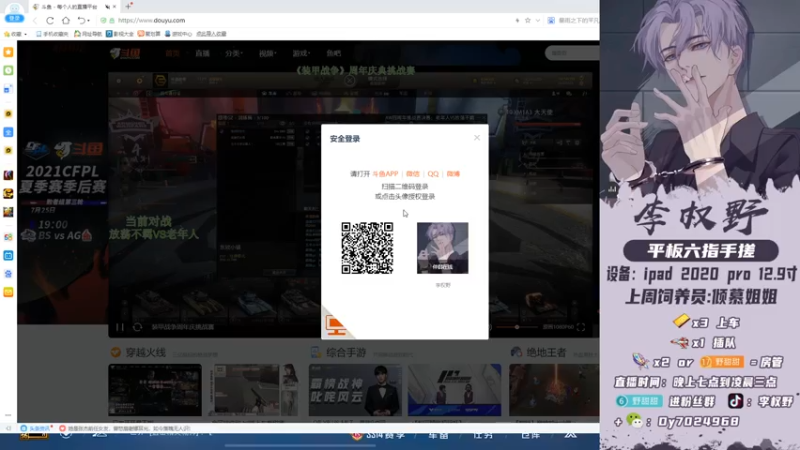The image size is (800, 450).
Task: Click the Douyu logo in header
Action: click(x=125, y=53)
